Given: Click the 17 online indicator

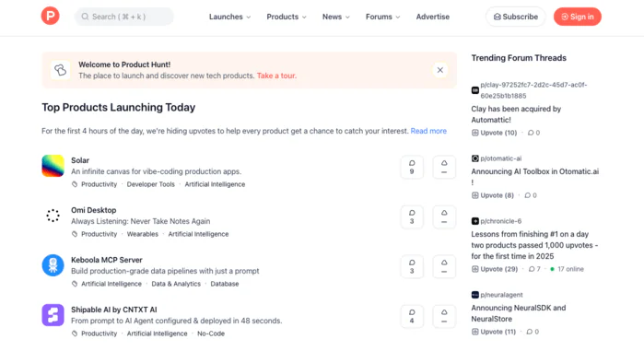Looking at the screenshot, I should tap(567, 269).
